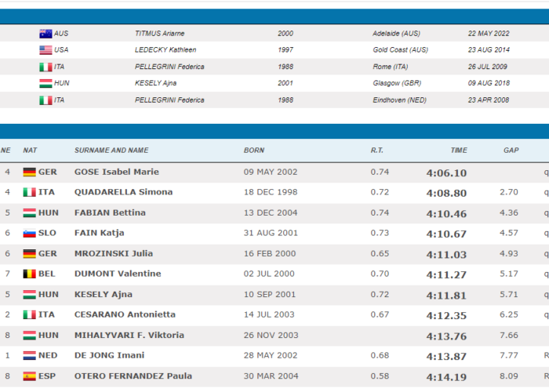Click PELLEGRINI Federica in the Rome (ITA) row
This screenshot has height=392, width=549.
point(169,67)
